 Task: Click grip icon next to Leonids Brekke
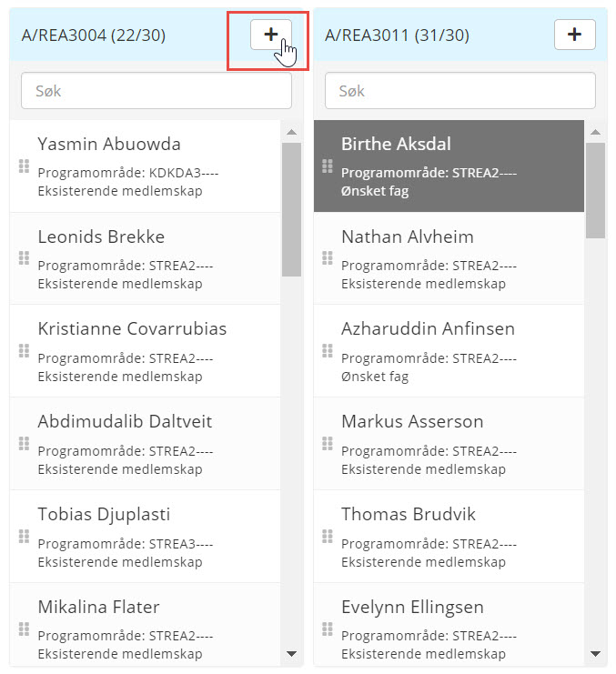[x=24, y=258]
